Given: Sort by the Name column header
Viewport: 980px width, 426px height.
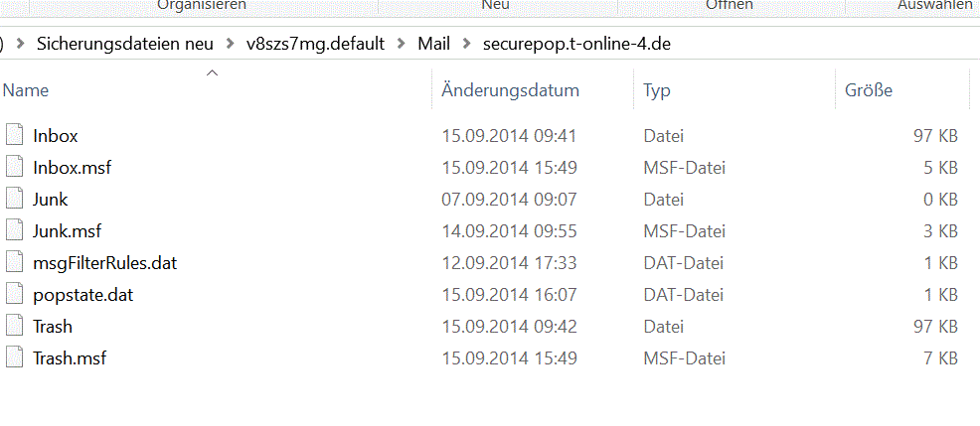Looking at the screenshot, I should 216,90.
